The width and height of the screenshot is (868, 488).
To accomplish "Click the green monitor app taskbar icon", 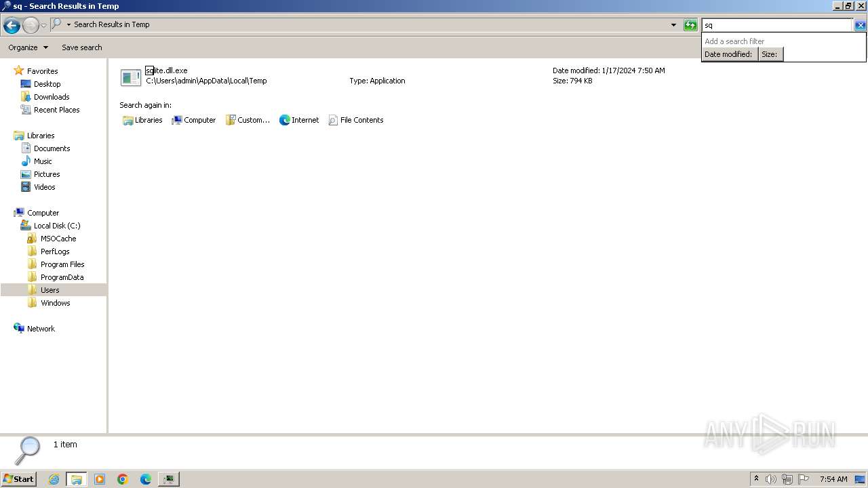I will [168, 479].
